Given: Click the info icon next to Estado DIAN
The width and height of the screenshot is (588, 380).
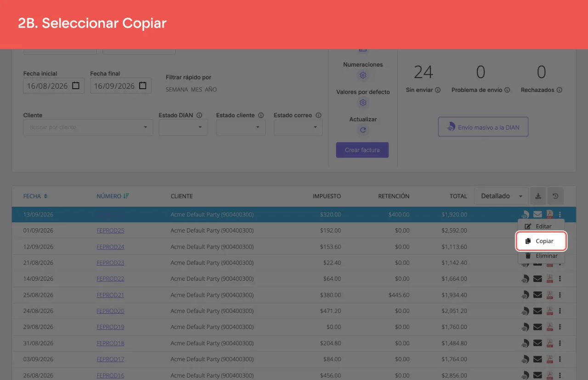Looking at the screenshot, I should (x=199, y=115).
